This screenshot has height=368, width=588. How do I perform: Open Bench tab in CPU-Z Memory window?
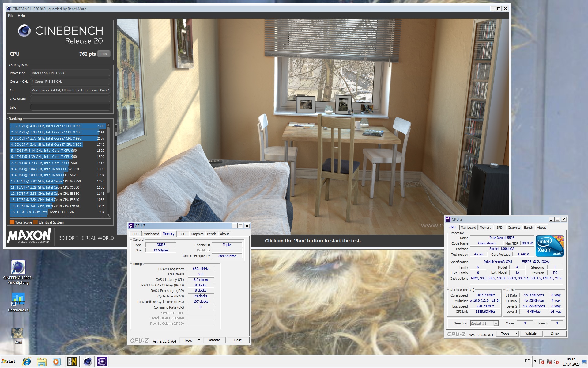(211, 234)
